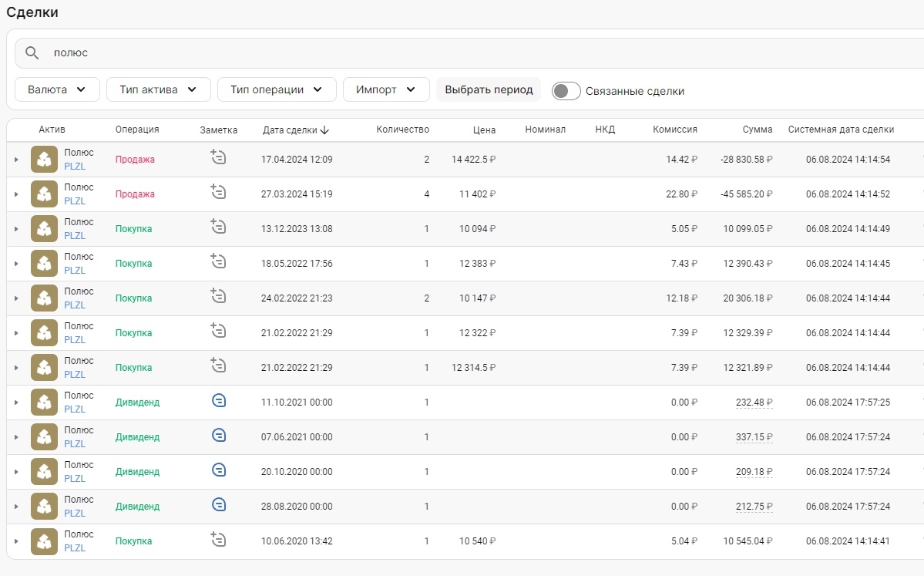Viewport: 924px width, 576px height.
Task: Add note to 12 322 ₽ purchase deal
Action: (218, 331)
